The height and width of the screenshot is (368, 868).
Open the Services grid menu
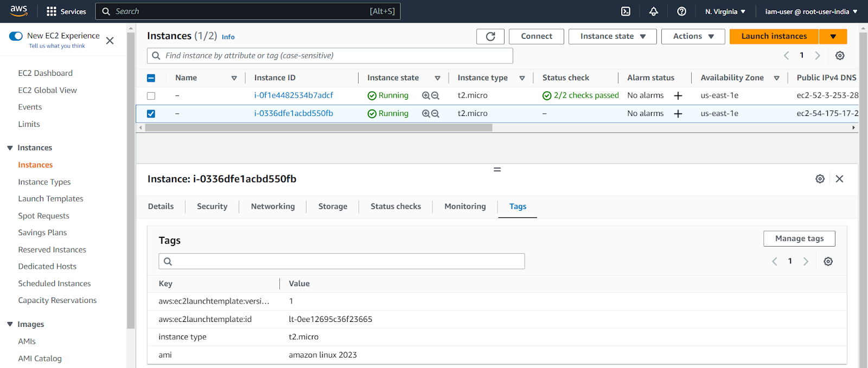[x=66, y=11]
